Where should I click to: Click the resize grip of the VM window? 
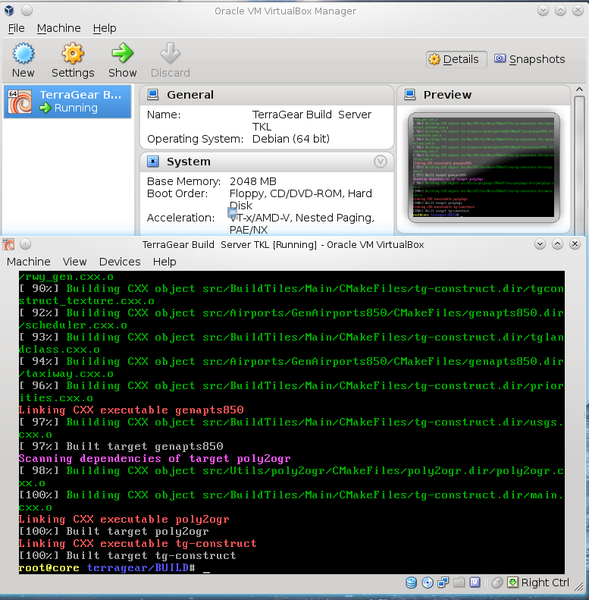(579, 587)
